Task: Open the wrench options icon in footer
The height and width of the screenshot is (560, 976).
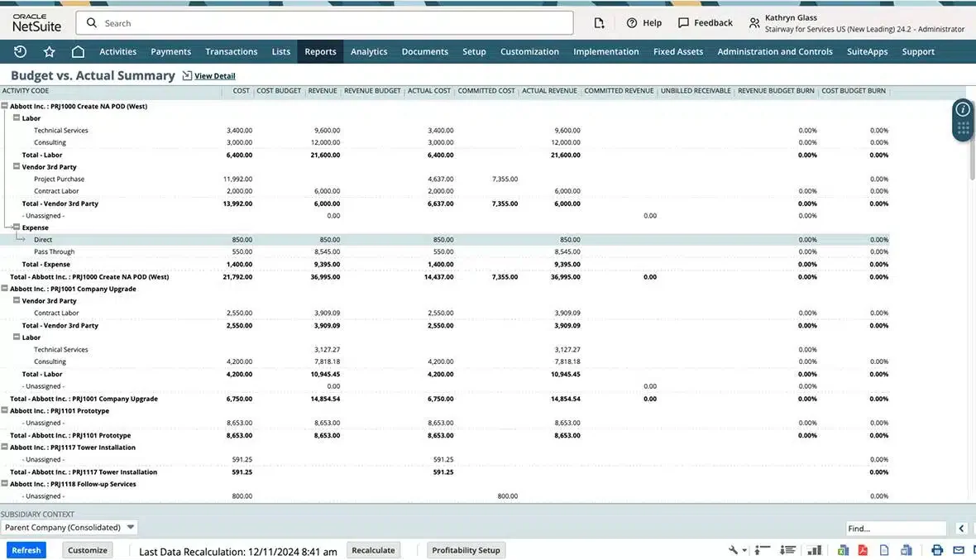Action: 734,550
